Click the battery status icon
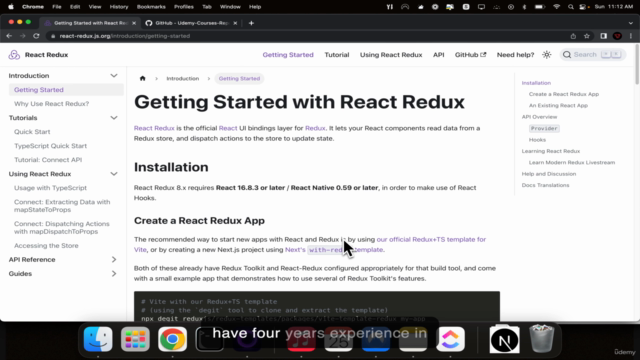Viewport: 640px width, 360px height. point(540,7)
